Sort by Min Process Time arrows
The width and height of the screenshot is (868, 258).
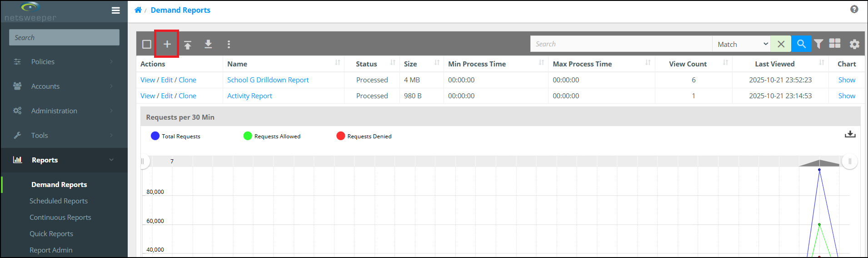[x=541, y=63]
